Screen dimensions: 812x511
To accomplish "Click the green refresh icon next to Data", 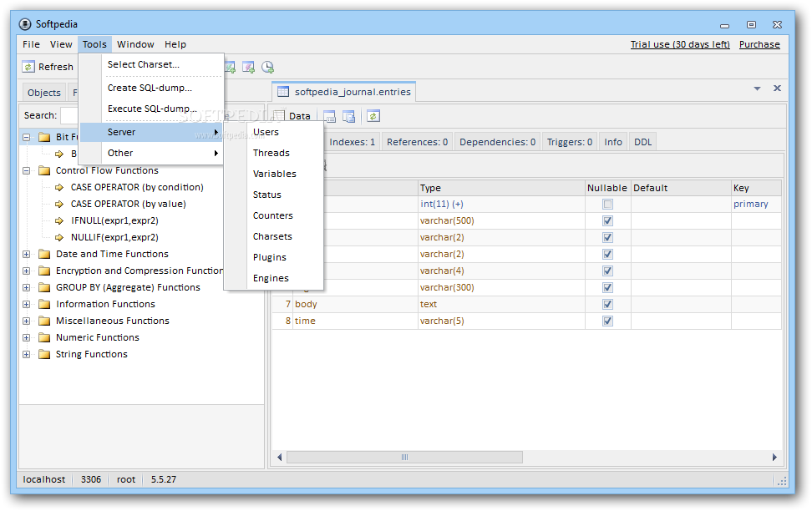I will point(373,116).
